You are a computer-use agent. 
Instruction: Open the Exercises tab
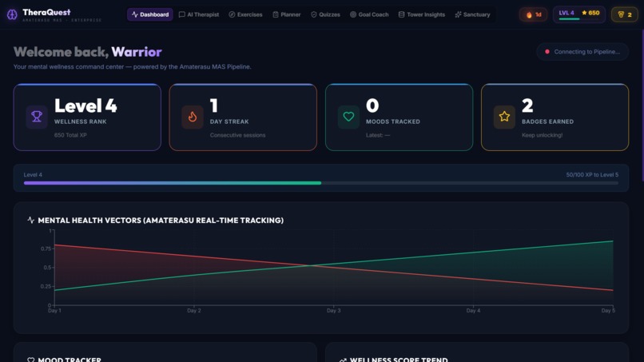[x=245, y=14]
